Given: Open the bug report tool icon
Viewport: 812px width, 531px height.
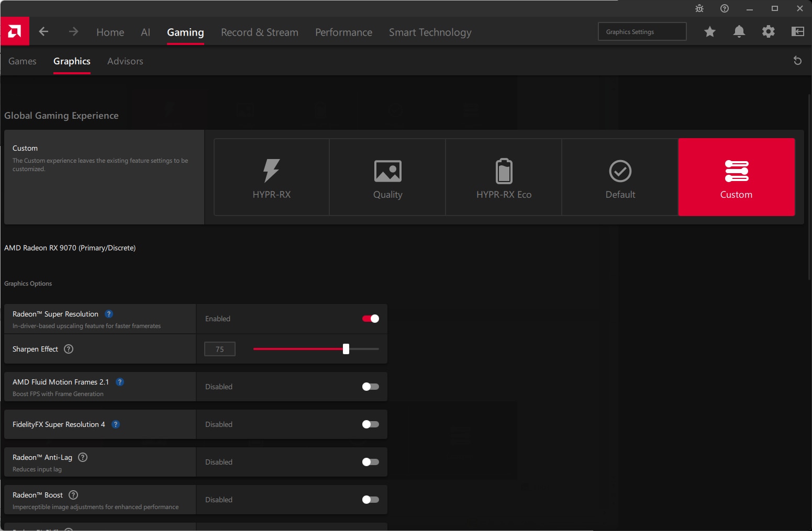Looking at the screenshot, I should pos(699,8).
